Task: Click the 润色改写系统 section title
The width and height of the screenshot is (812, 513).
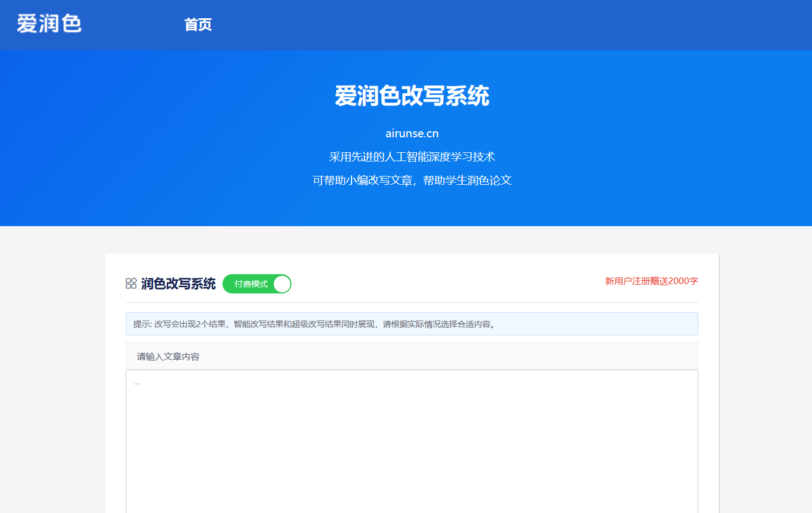Action: click(x=178, y=284)
